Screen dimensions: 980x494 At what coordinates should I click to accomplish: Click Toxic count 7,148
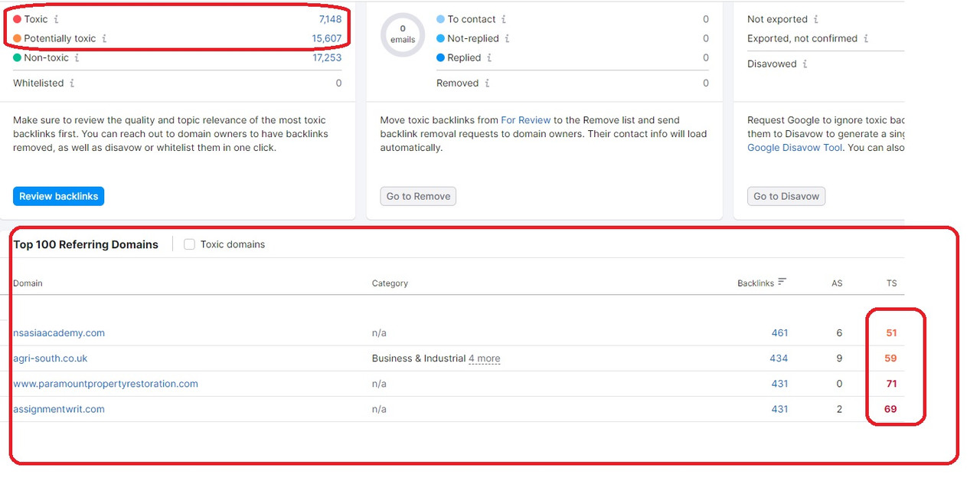click(x=330, y=19)
